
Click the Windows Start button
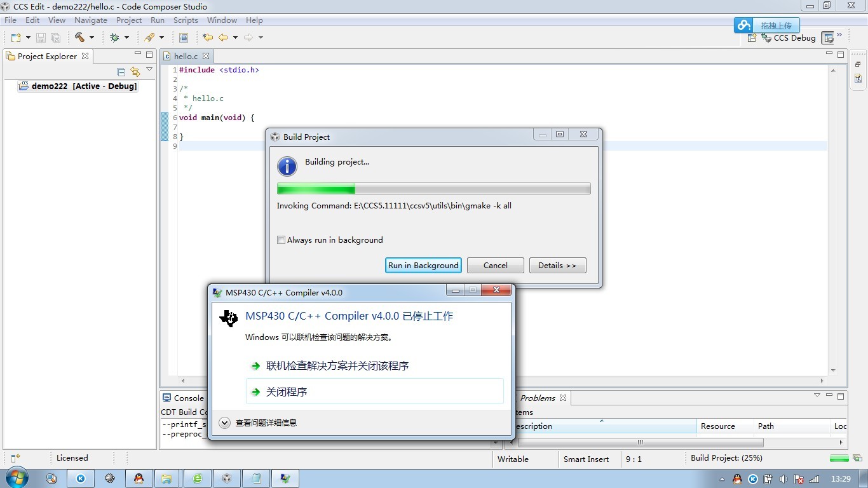tap(17, 478)
